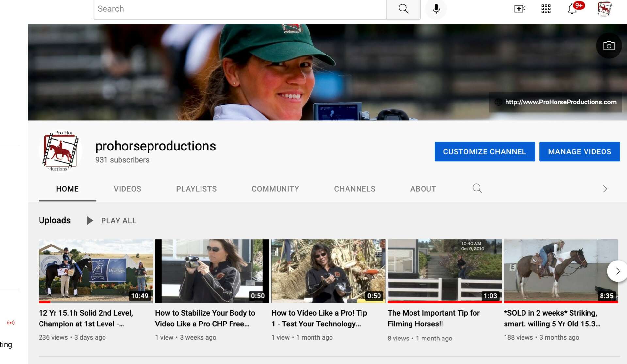Open account avatar menu at top right
Viewport: 627px width, 364px height.
click(x=604, y=9)
